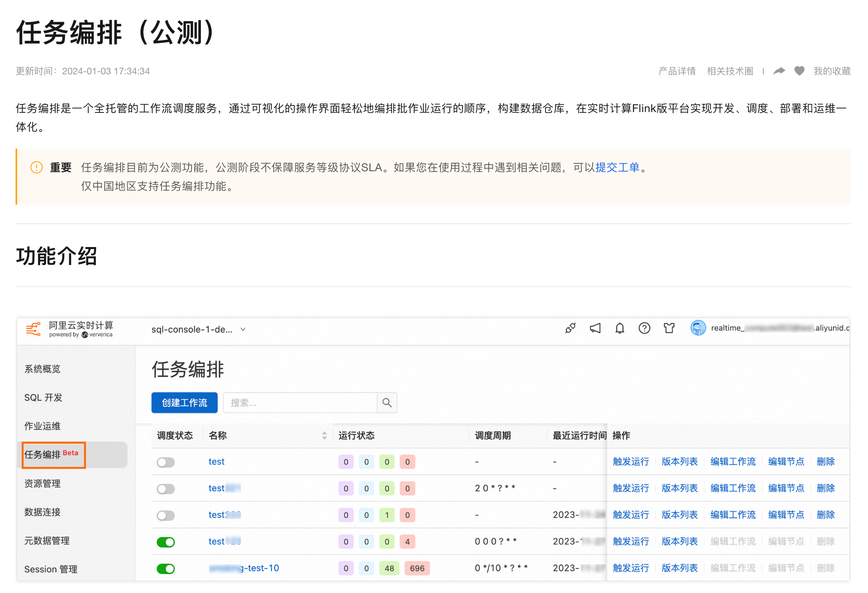The width and height of the screenshot is (868, 593).
Task: Open the announcements megaphone icon
Action: [595, 328]
